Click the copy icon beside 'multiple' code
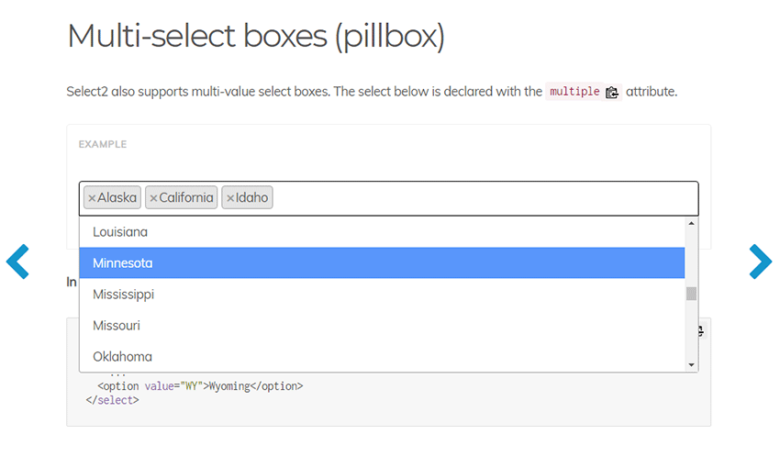The image size is (780, 468). [612, 92]
